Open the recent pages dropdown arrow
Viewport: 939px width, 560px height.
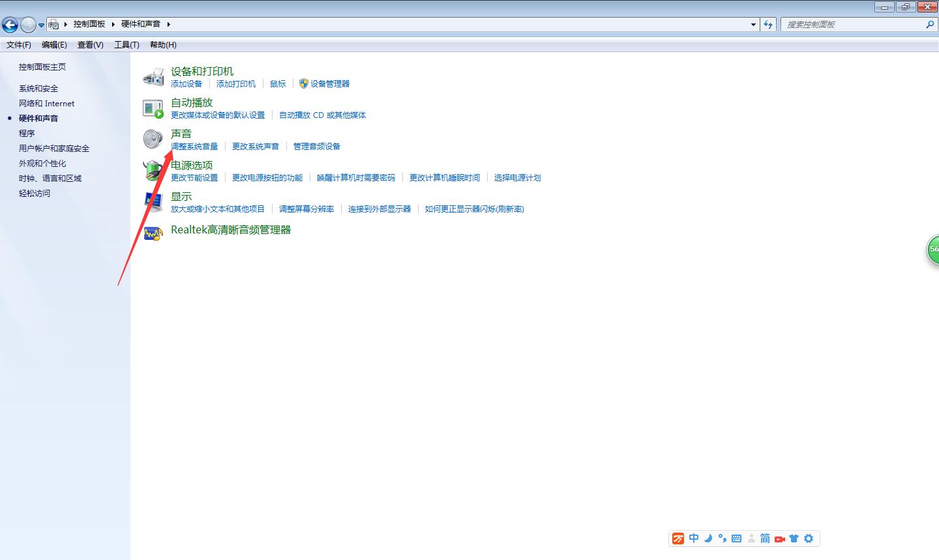41,25
